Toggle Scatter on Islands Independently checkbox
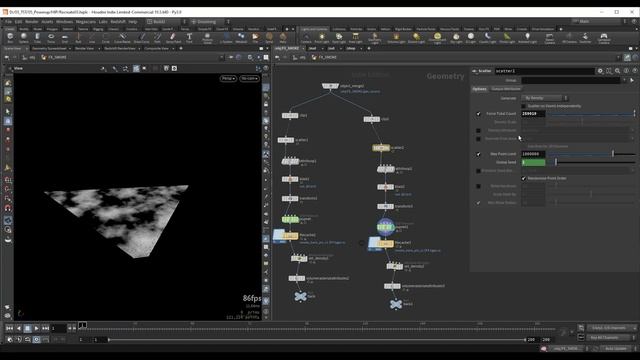 click(x=524, y=106)
